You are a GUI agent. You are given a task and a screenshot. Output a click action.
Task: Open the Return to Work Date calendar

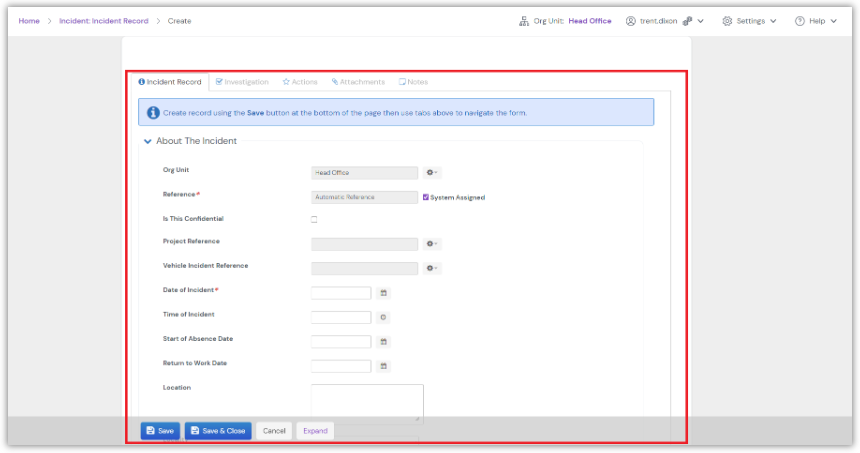(384, 366)
